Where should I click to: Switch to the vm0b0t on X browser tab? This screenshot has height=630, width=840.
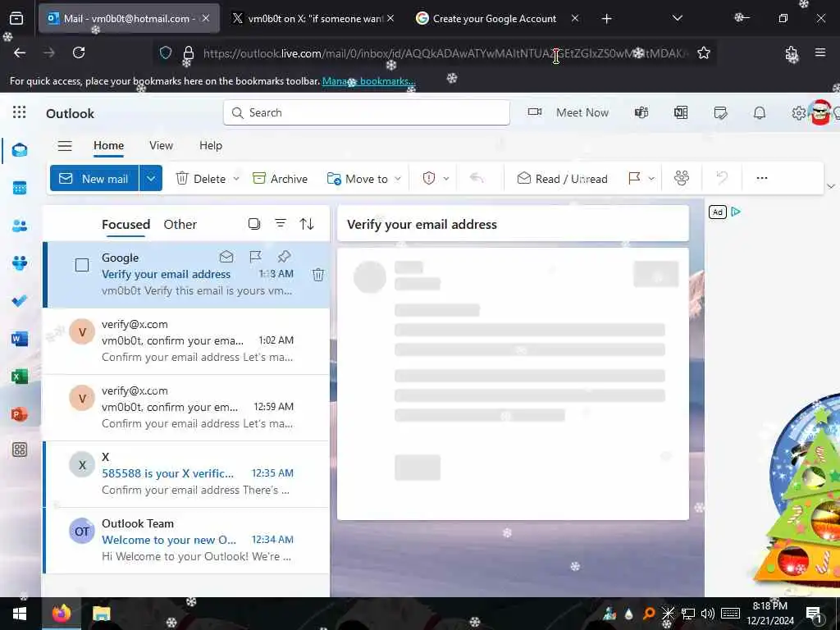(x=314, y=18)
